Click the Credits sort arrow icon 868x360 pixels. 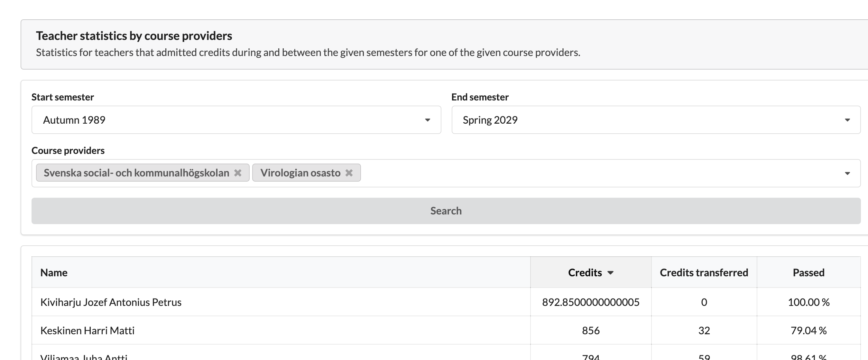click(x=611, y=273)
